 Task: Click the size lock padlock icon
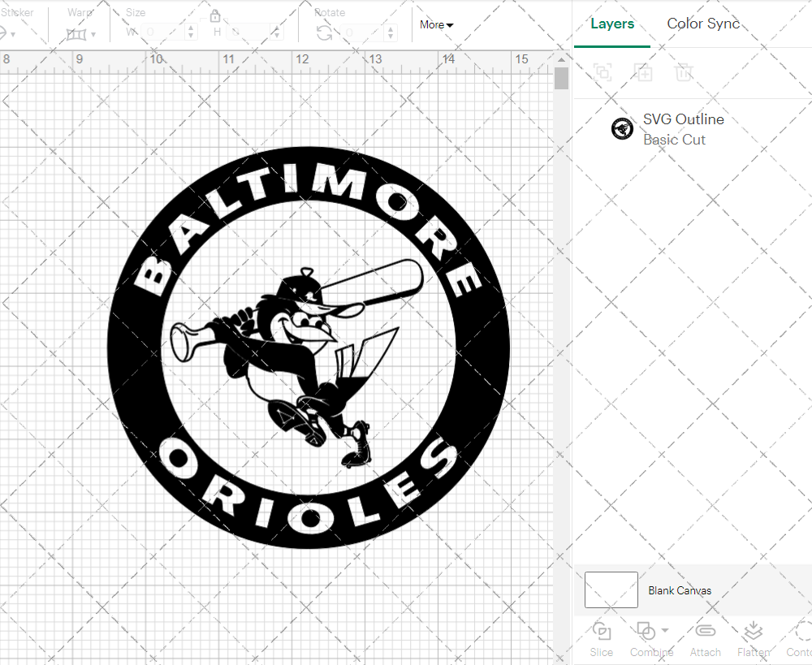(215, 15)
